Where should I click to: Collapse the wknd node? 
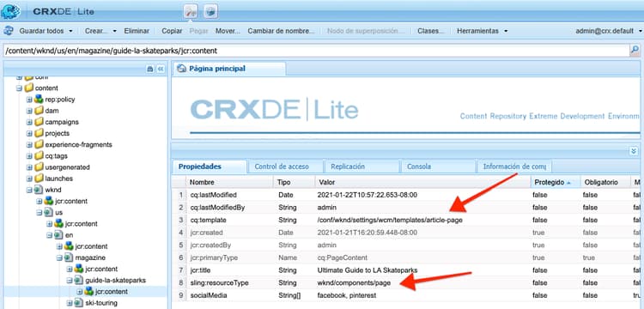(x=29, y=190)
